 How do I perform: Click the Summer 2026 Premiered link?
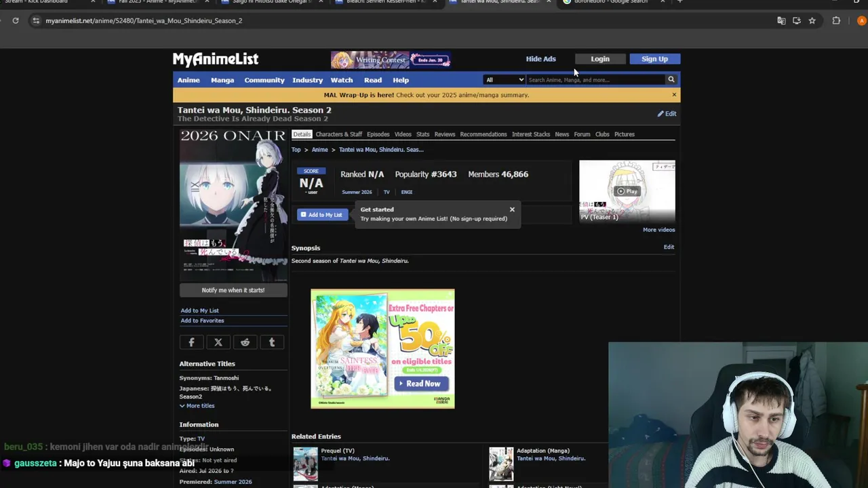tap(233, 482)
